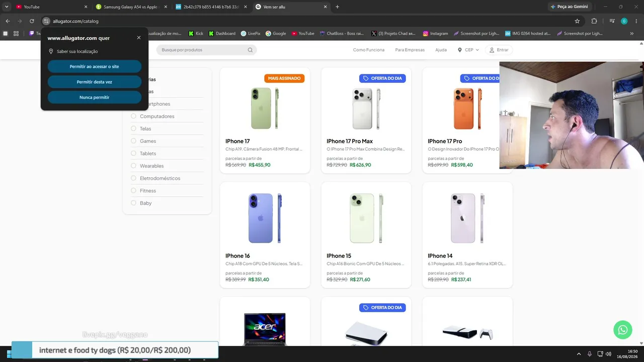Reload the page
The image size is (644, 362).
pyautogui.click(x=32, y=21)
